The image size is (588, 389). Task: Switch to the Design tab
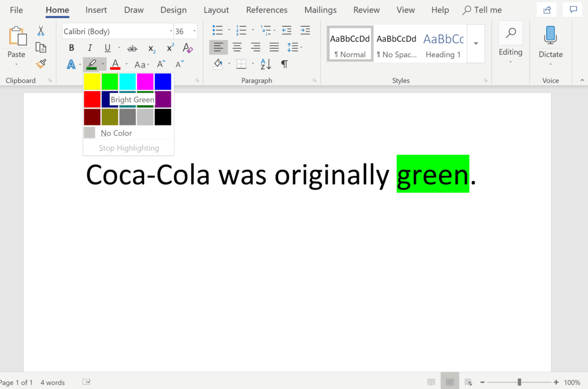[173, 10]
